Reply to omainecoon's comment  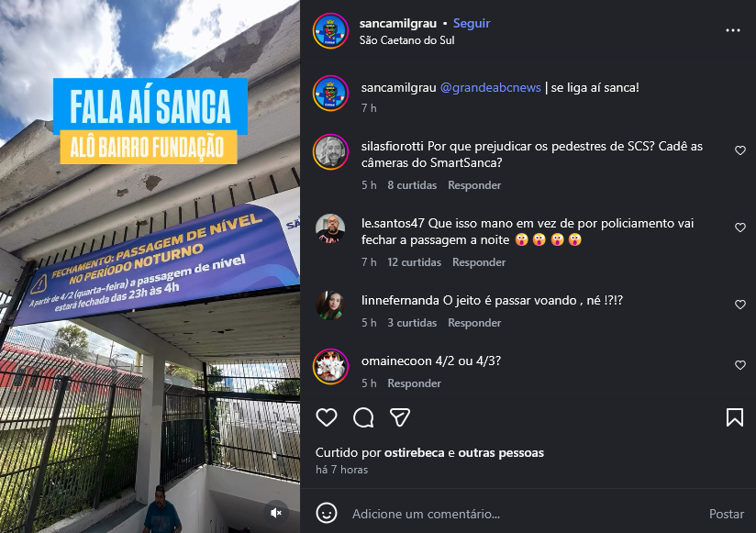[414, 383]
